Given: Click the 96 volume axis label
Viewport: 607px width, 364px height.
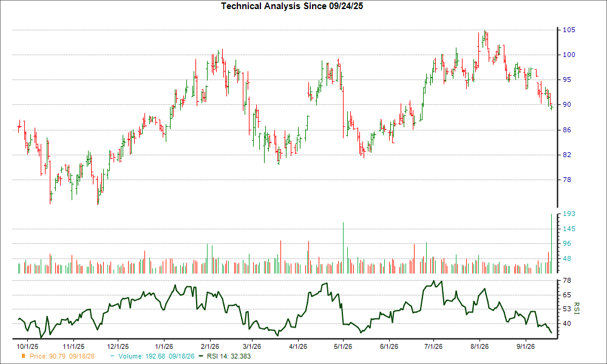Looking at the screenshot, I should click(567, 243).
